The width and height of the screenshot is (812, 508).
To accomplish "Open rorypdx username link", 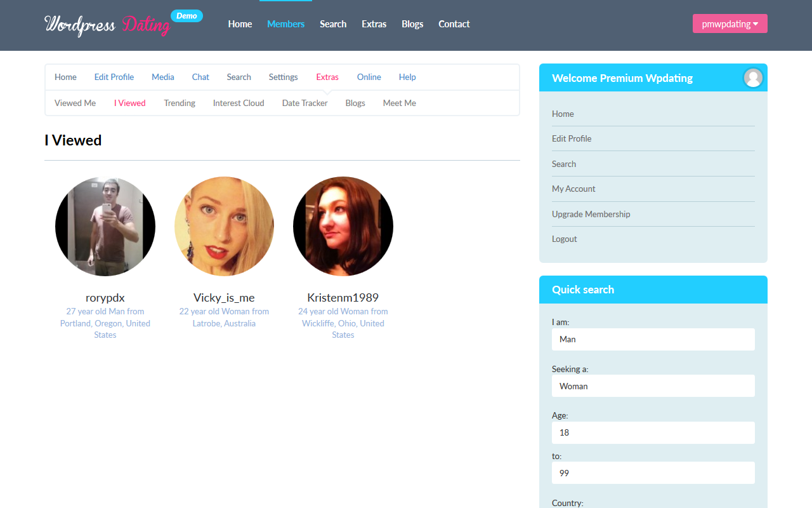I will click(x=105, y=297).
